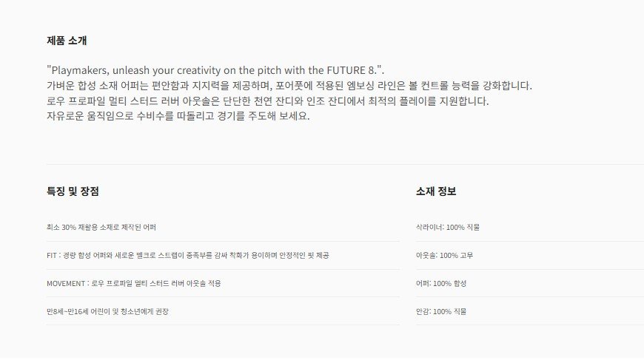Click the FIT feature description row
This screenshot has height=360, width=644.
pyautogui.click(x=223, y=256)
